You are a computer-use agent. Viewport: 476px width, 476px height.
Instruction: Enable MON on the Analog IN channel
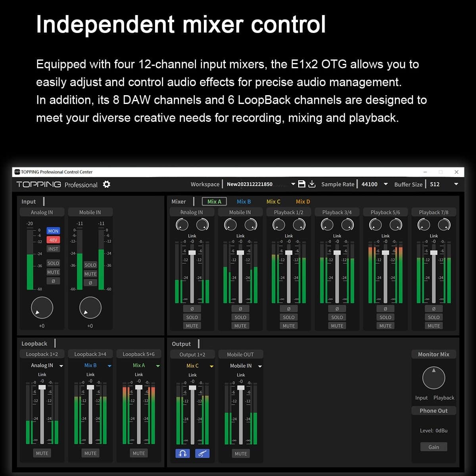click(x=53, y=230)
